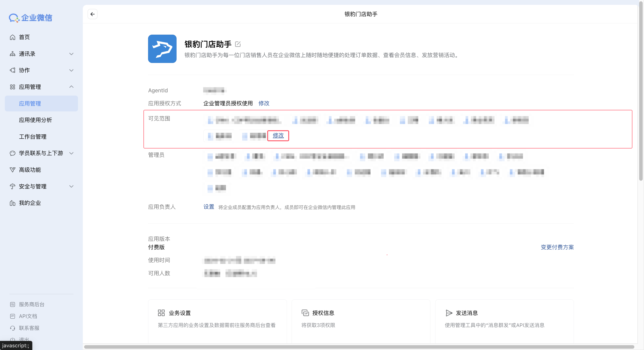Click the AgentId label
This screenshot has width=644, height=350.
158,91
